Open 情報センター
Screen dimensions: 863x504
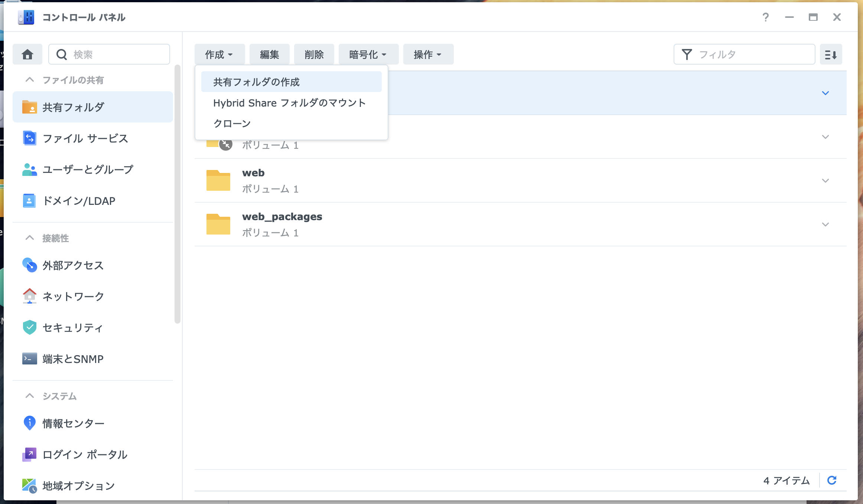pos(73,423)
